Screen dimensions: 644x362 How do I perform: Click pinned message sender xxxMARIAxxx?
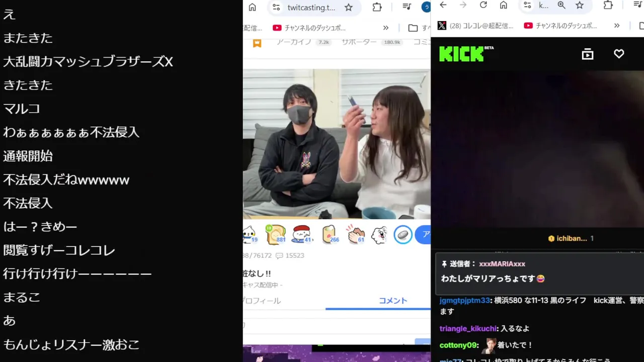point(502,264)
